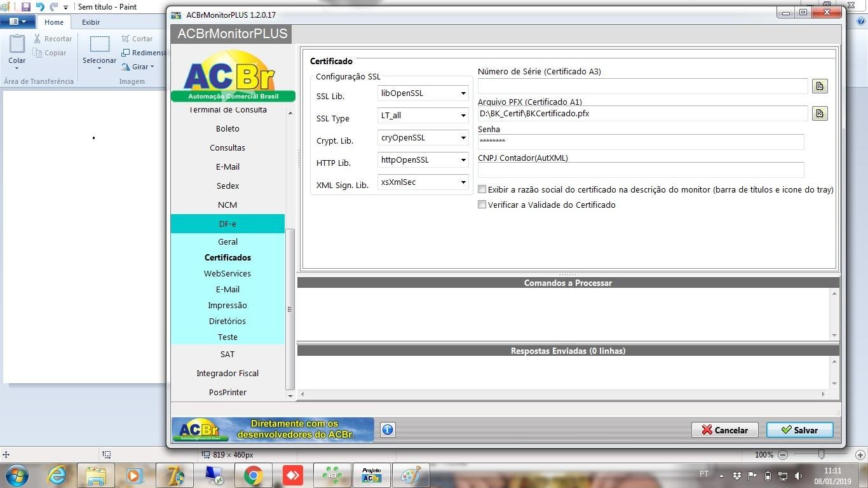
Task: Switch to Exibir tab in Paint
Action: click(x=91, y=22)
